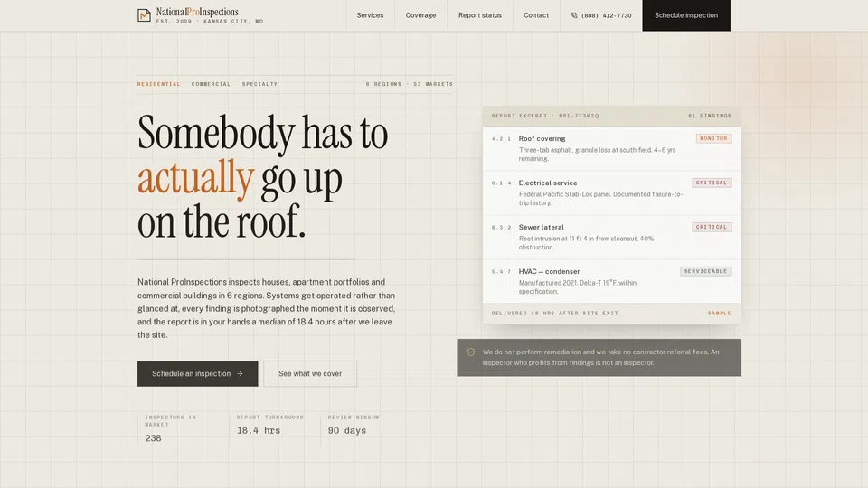Click finding number 8.3.2
This screenshot has width=868, height=488.
[502, 228]
